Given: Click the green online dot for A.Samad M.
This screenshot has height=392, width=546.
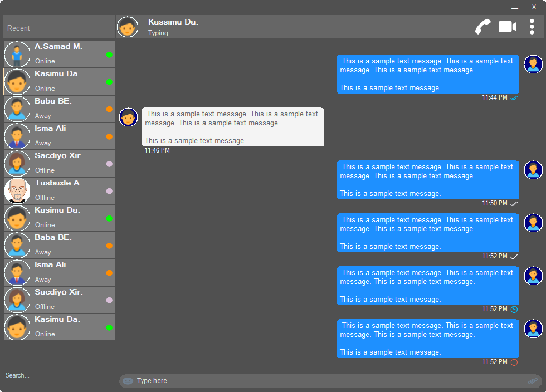Looking at the screenshot, I should pyautogui.click(x=109, y=55).
